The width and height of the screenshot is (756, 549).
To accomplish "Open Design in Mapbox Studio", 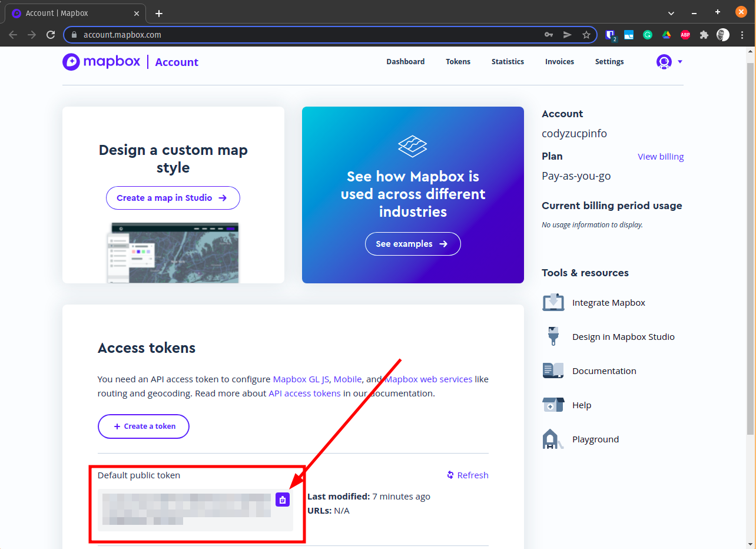I will (x=553, y=336).
